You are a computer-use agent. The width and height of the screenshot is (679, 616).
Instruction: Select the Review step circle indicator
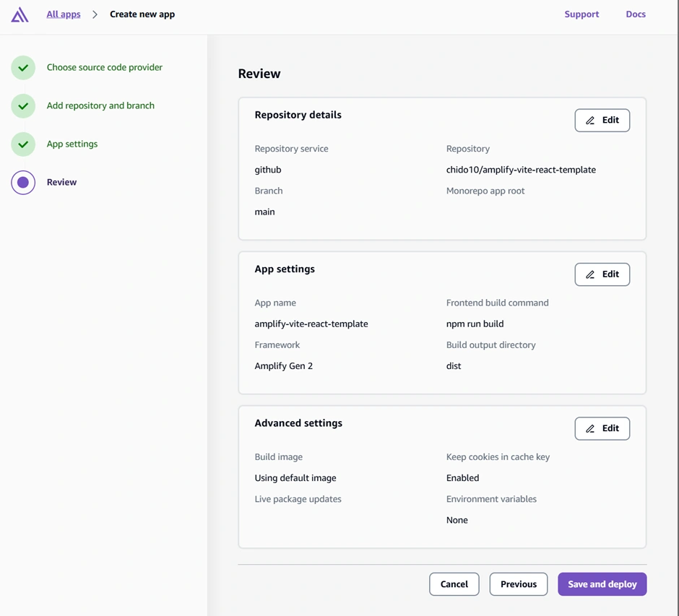23,183
